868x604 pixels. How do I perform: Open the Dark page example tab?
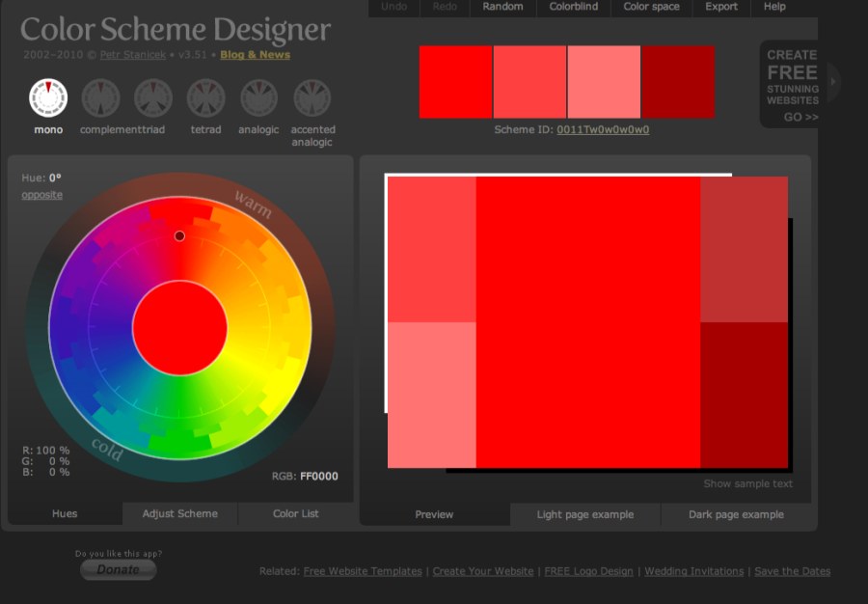736,514
